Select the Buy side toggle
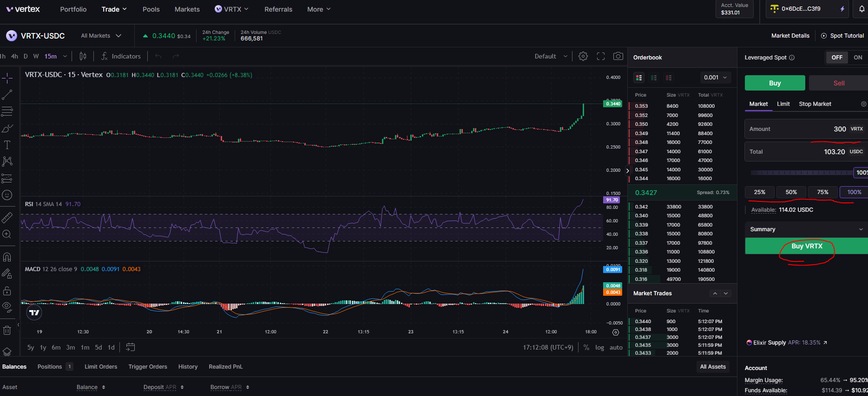The image size is (868, 396). tap(775, 83)
